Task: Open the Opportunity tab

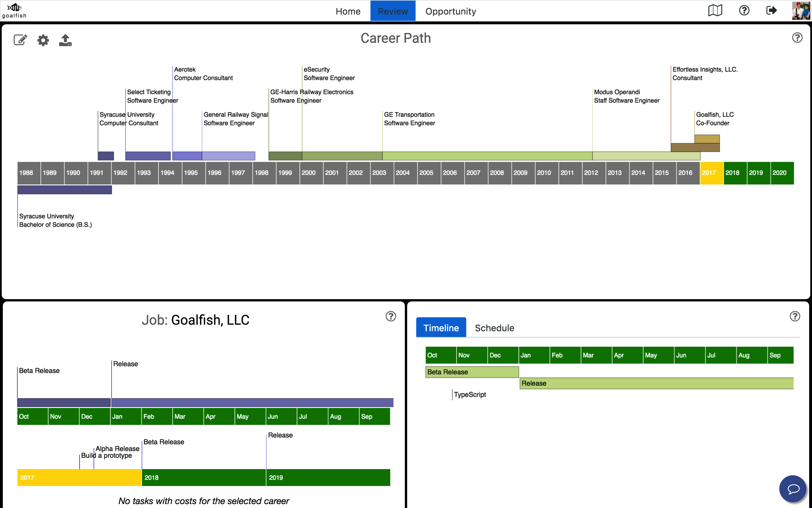Action: 451,11
